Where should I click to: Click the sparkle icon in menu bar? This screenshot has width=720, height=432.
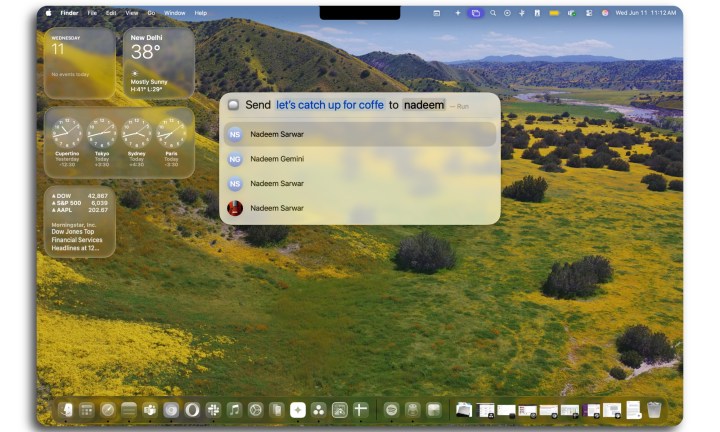(x=457, y=13)
